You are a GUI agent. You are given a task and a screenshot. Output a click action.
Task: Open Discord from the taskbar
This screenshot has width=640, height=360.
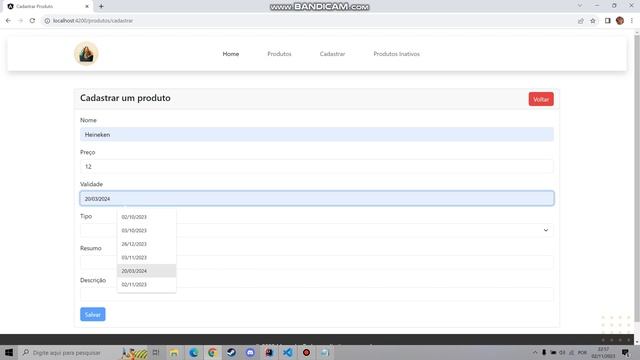(x=250, y=353)
